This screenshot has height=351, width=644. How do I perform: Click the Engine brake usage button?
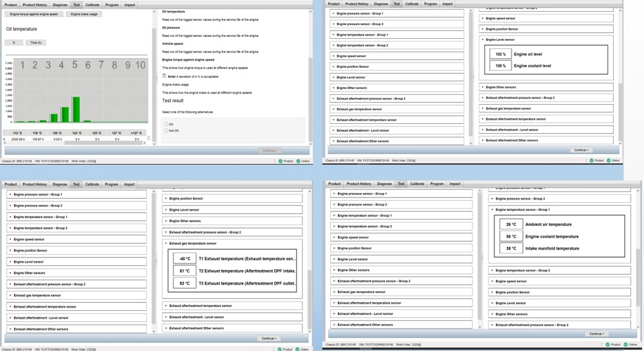tap(84, 14)
